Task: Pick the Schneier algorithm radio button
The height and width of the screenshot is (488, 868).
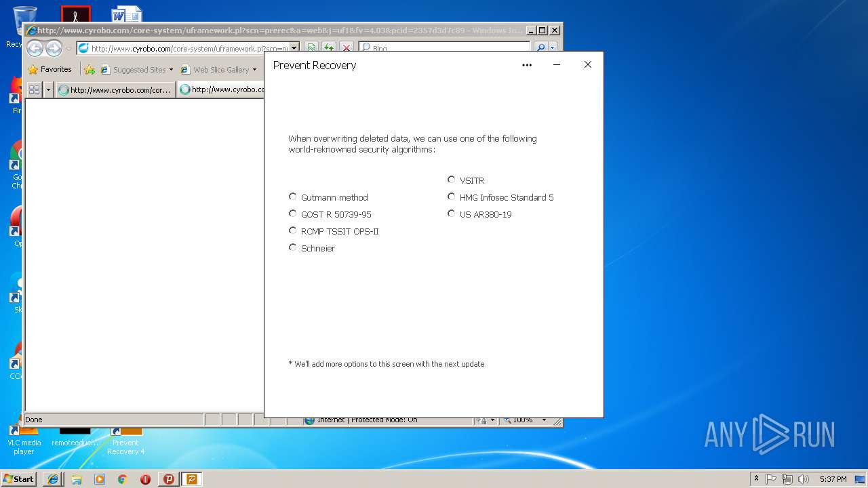Action: (293, 247)
